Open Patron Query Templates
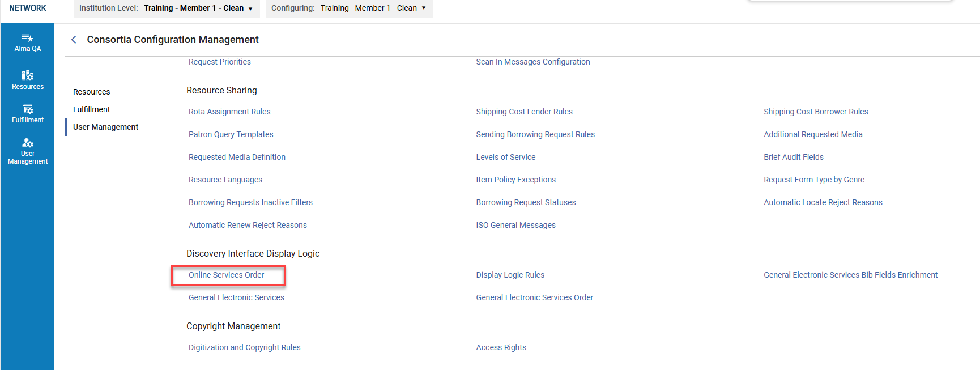This screenshot has height=370, width=980. [231, 134]
